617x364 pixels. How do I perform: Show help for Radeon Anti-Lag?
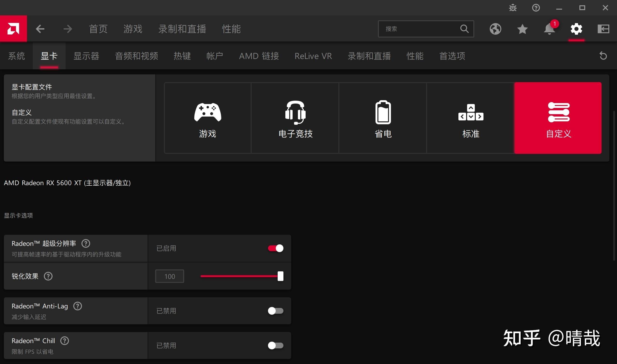[78, 306]
